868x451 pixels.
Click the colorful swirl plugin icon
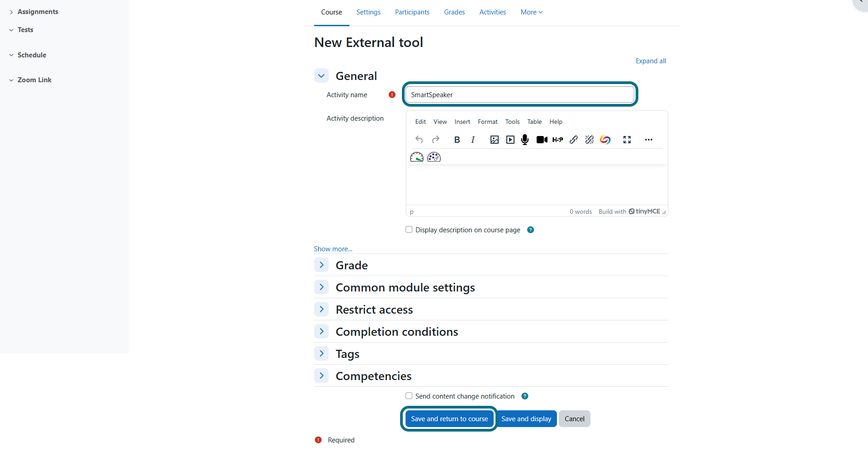pyautogui.click(x=605, y=140)
